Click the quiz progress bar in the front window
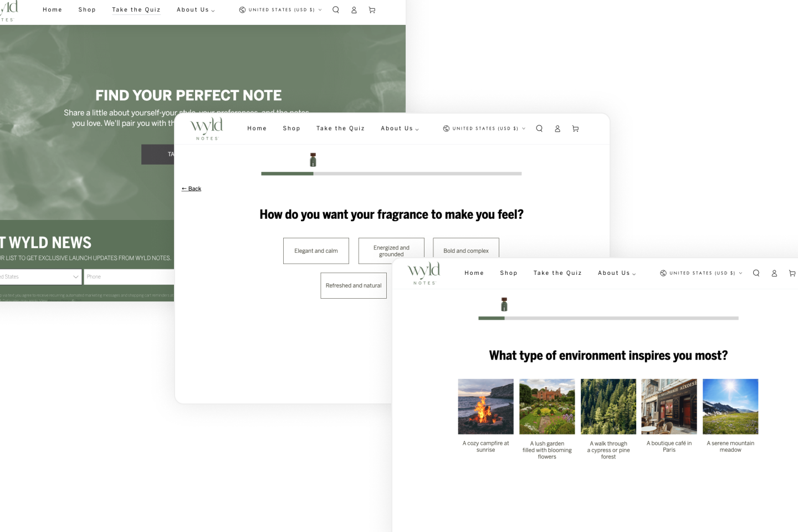798x532 pixels. 608,318
